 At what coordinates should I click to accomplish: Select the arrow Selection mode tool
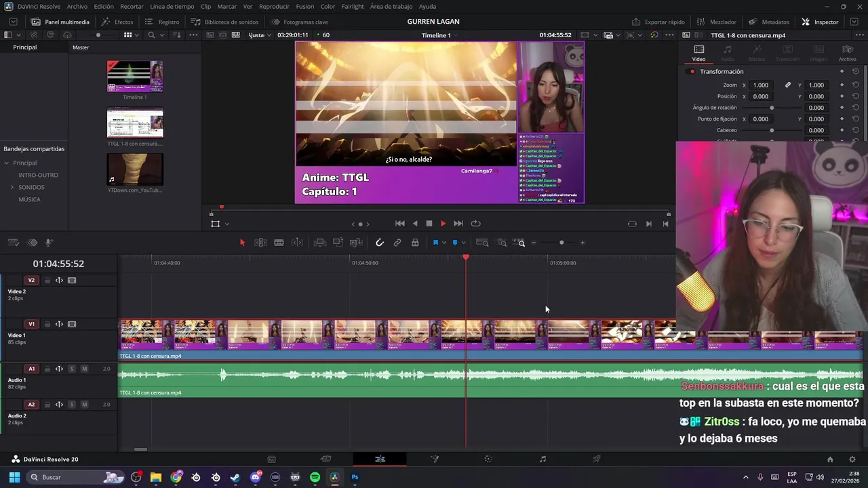242,243
